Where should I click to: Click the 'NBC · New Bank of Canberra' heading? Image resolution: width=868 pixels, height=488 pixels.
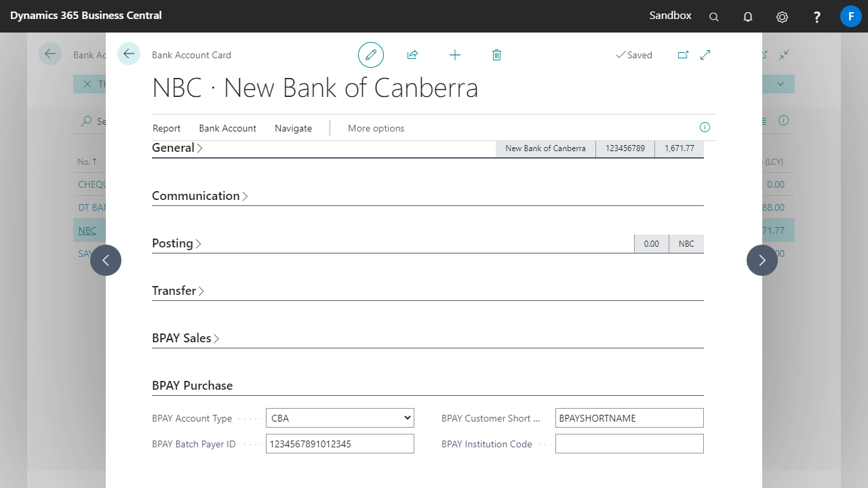(315, 88)
